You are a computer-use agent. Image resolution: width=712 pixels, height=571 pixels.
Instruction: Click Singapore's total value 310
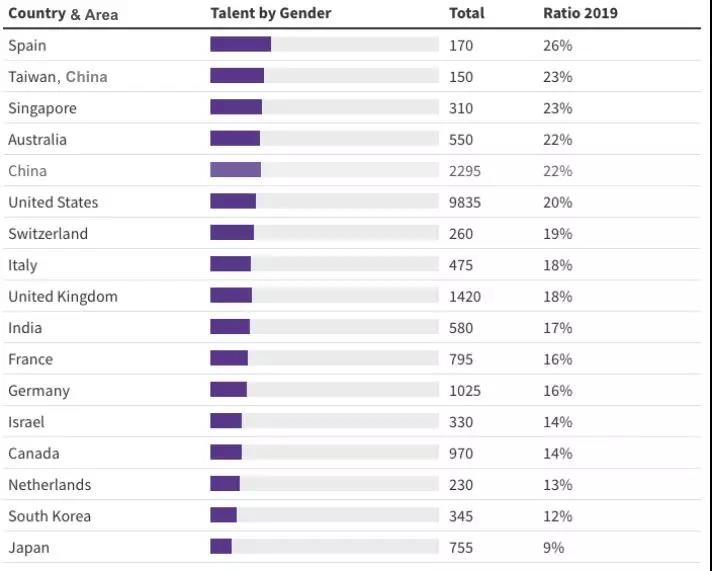(x=461, y=108)
